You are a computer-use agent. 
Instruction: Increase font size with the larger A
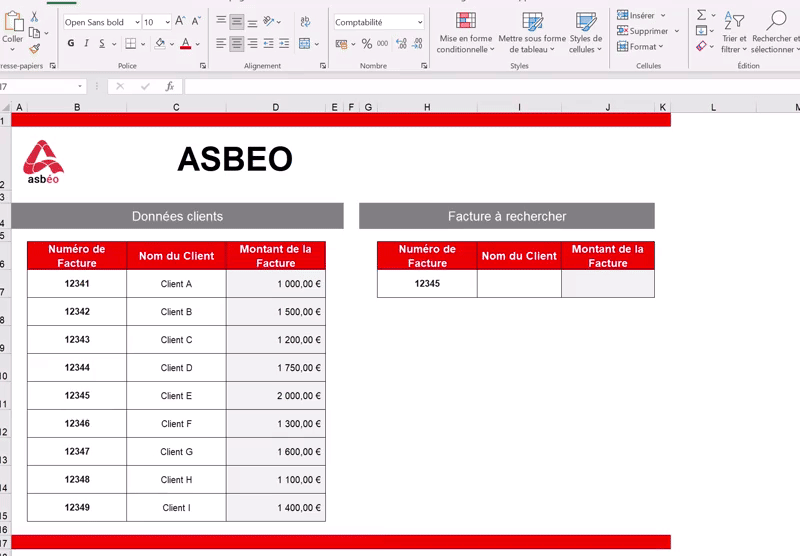tap(180, 21)
